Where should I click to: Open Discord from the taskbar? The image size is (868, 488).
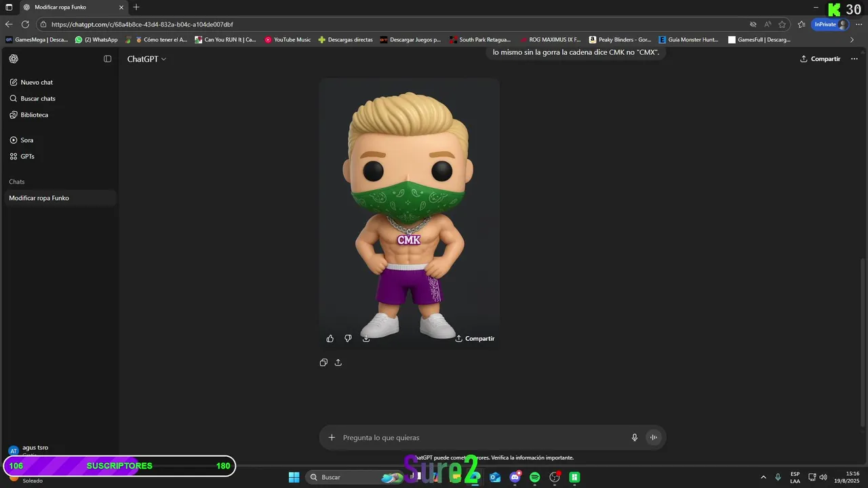click(x=515, y=477)
